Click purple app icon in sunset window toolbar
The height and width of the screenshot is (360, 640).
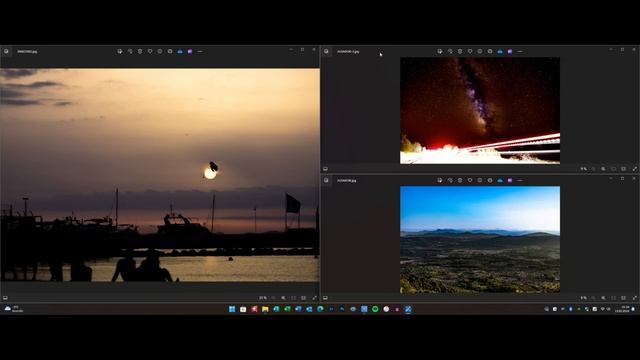190,51
